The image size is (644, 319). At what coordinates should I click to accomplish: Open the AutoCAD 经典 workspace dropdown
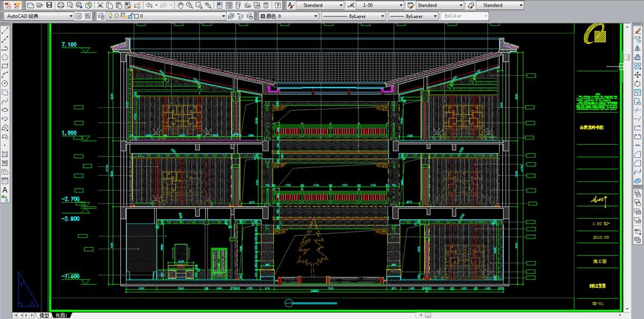[x=38, y=16]
